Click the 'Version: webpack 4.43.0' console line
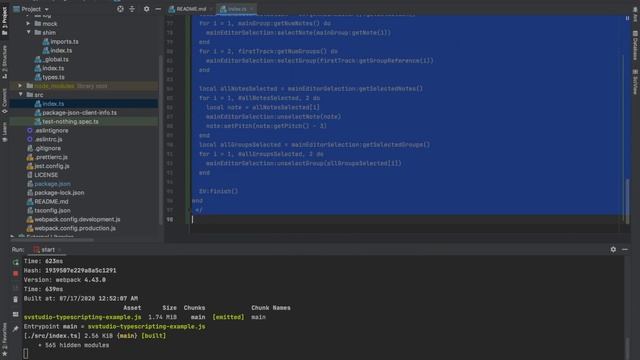Screen dimensions: 640x360 click(65, 280)
